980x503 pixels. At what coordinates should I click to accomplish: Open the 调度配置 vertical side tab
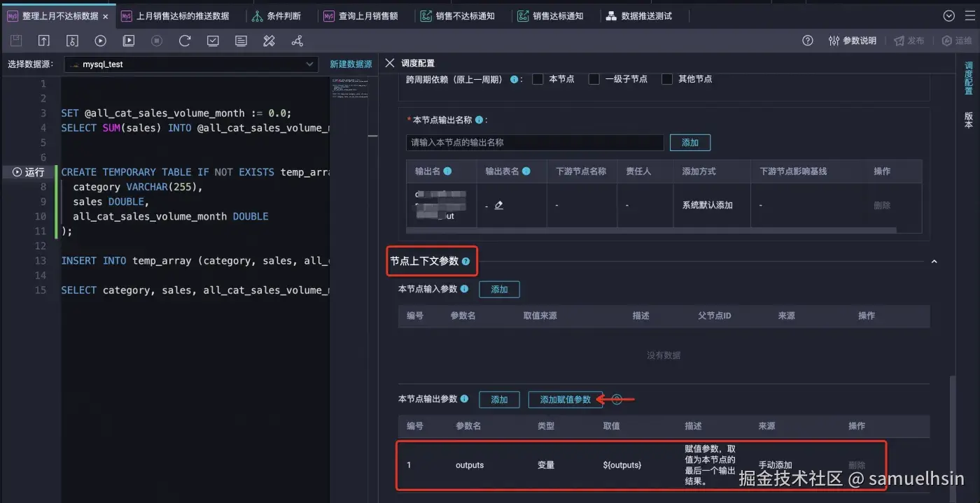tap(969, 78)
